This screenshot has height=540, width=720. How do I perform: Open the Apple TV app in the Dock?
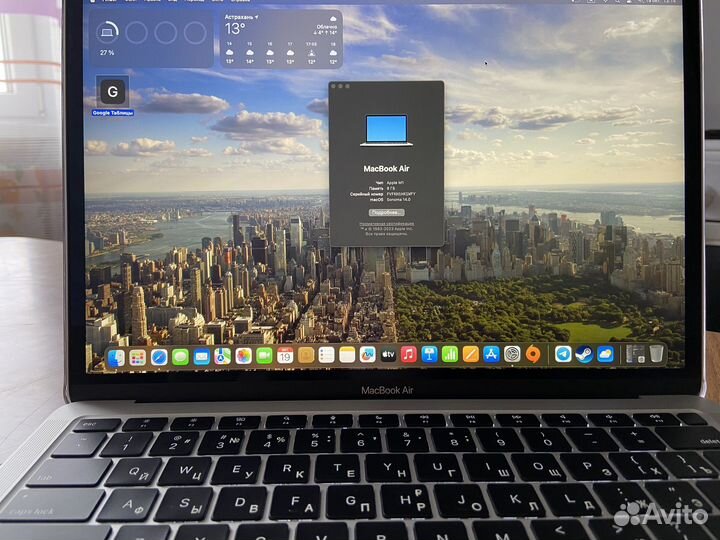tap(388, 354)
